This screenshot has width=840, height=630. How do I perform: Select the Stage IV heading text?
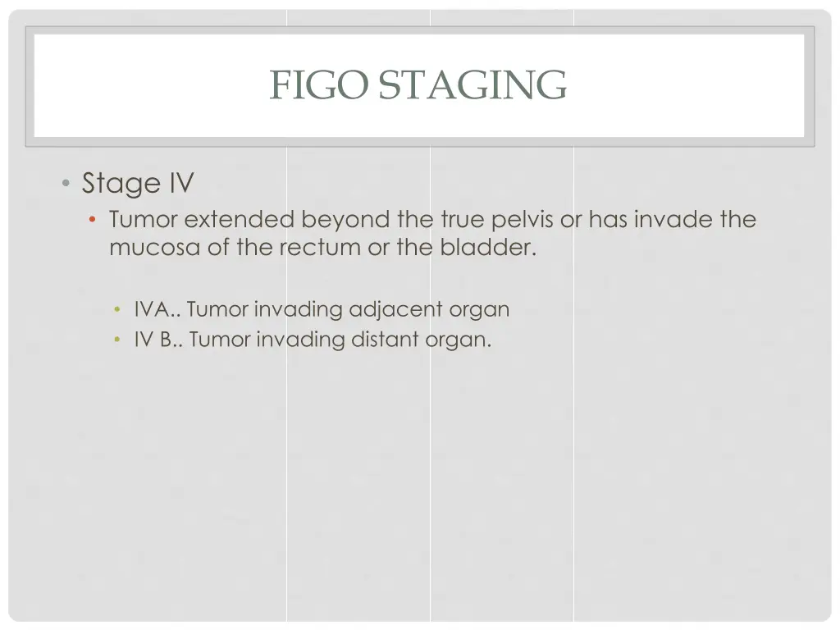pyautogui.click(x=138, y=183)
